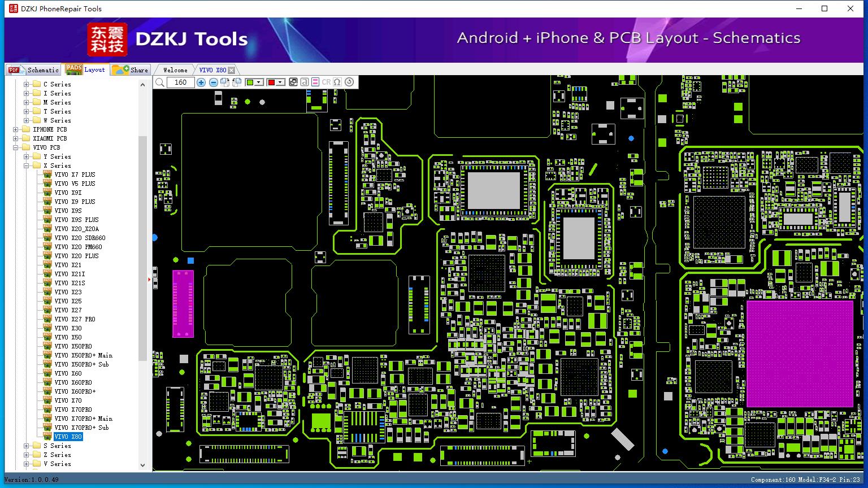This screenshot has height=488, width=868.
Task: Click the folder icon of Y Series
Action: pyautogui.click(x=37, y=156)
